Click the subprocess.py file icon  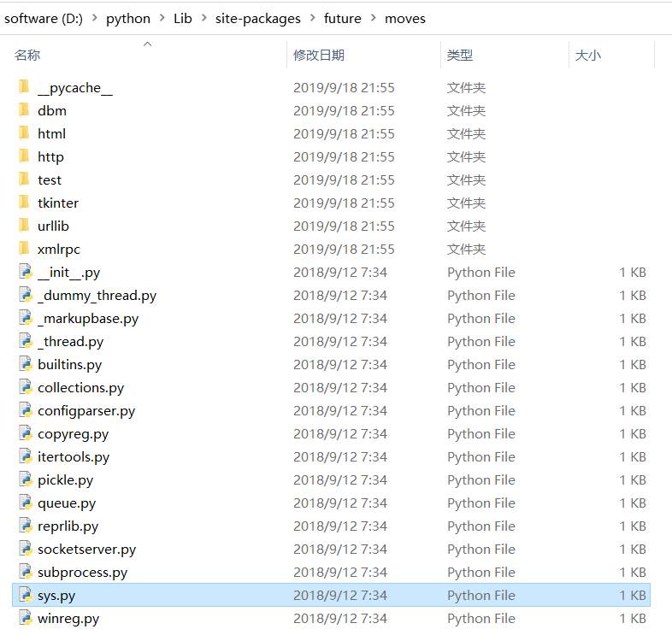pyautogui.click(x=26, y=573)
